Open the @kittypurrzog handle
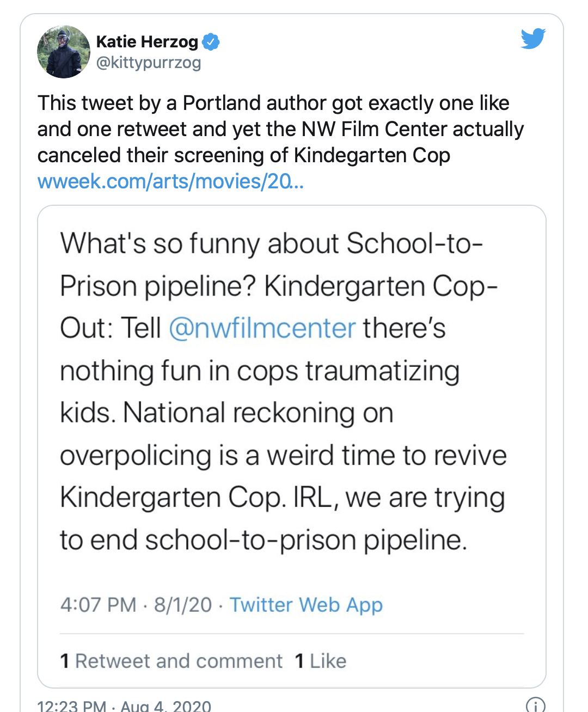The image size is (588, 712). [149, 63]
